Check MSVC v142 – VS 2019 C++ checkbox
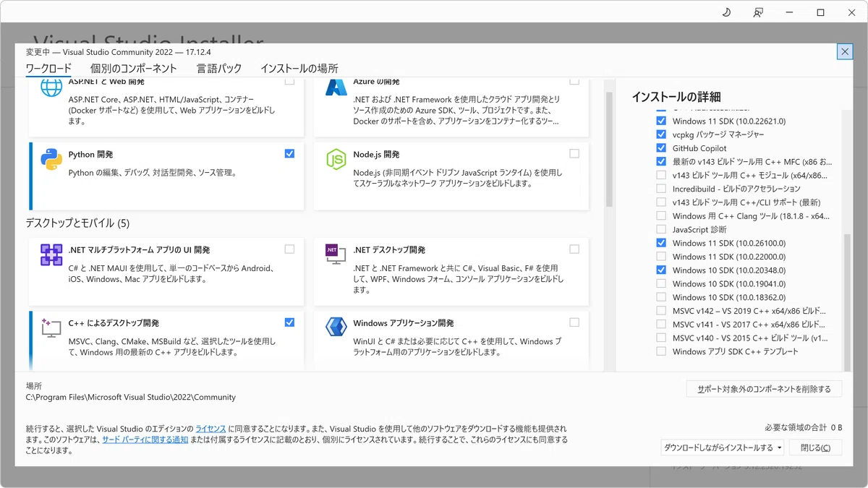 tap(661, 311)
